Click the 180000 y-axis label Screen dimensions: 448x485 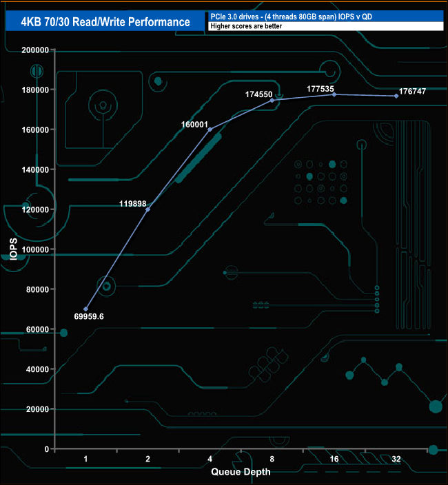[35, 90]
